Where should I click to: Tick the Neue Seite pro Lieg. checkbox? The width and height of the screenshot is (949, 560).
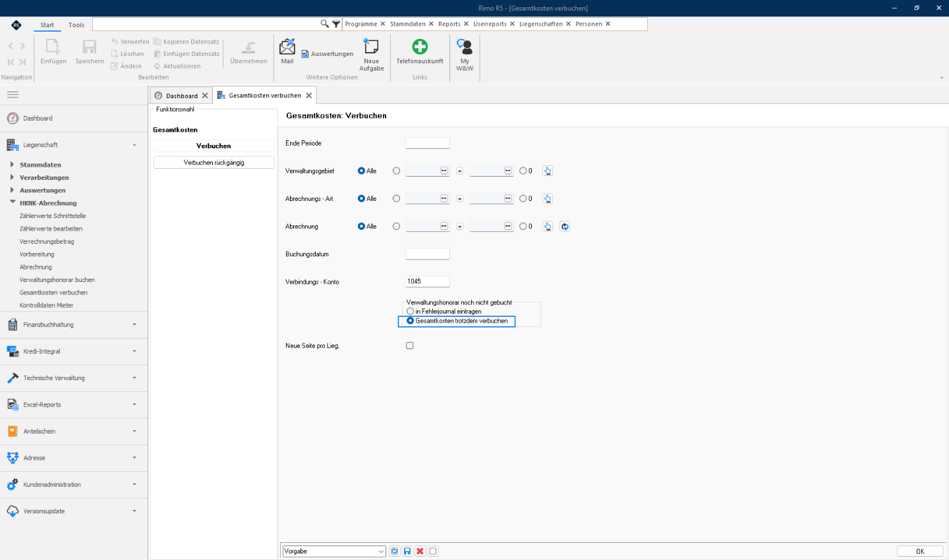[x=410, y=345]
